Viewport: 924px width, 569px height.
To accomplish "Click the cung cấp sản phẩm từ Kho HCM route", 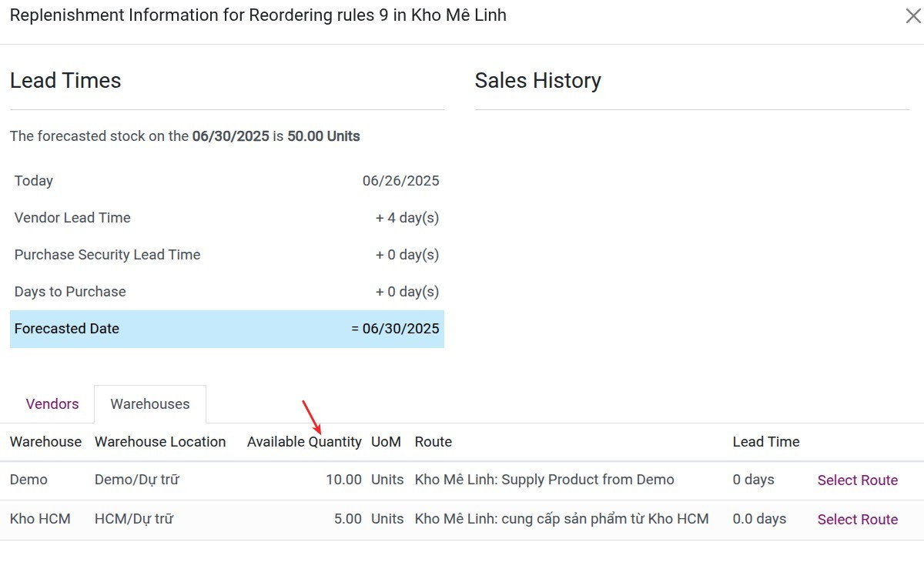I will pos(561,519).
